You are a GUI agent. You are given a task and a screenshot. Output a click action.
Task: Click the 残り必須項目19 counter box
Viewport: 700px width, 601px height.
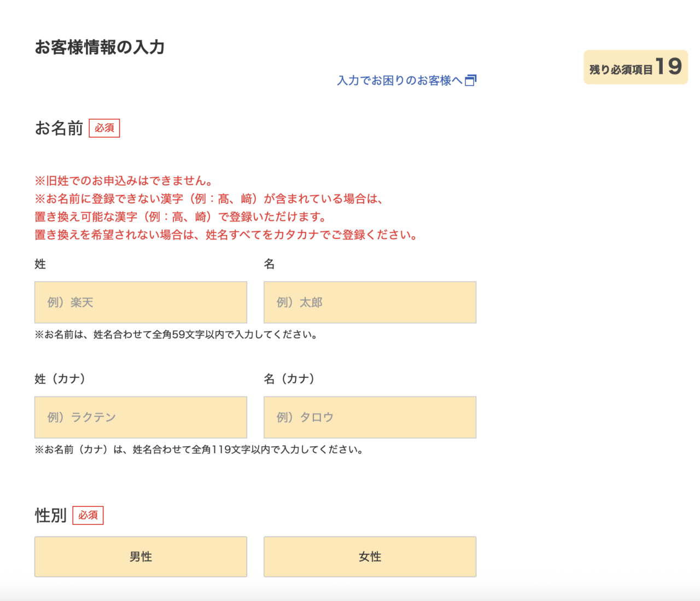[635, 67]
